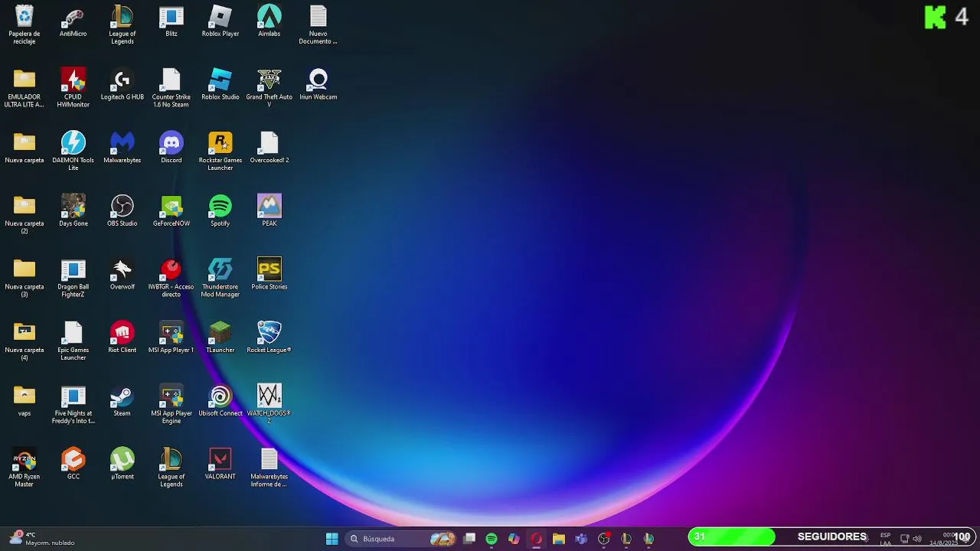Select the Rocket League shortcut
This screenshot has width=980, height=551.
coord(269,337)
